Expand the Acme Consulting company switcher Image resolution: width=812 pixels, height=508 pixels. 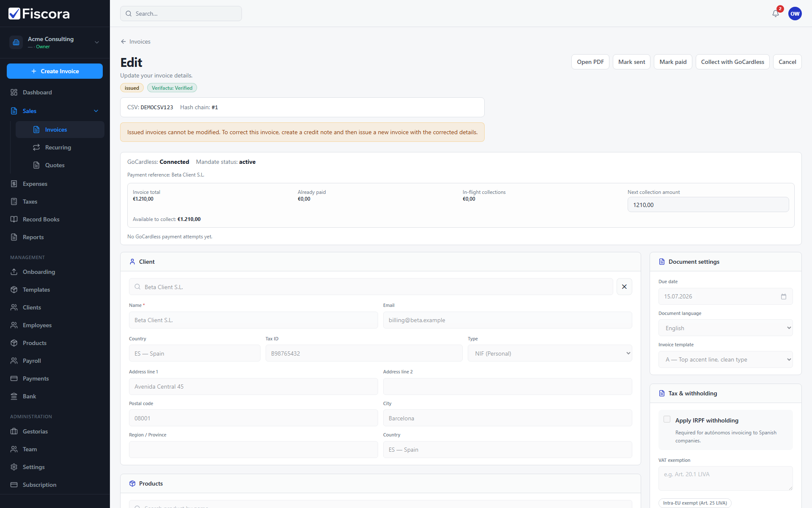tap(97, 42)
